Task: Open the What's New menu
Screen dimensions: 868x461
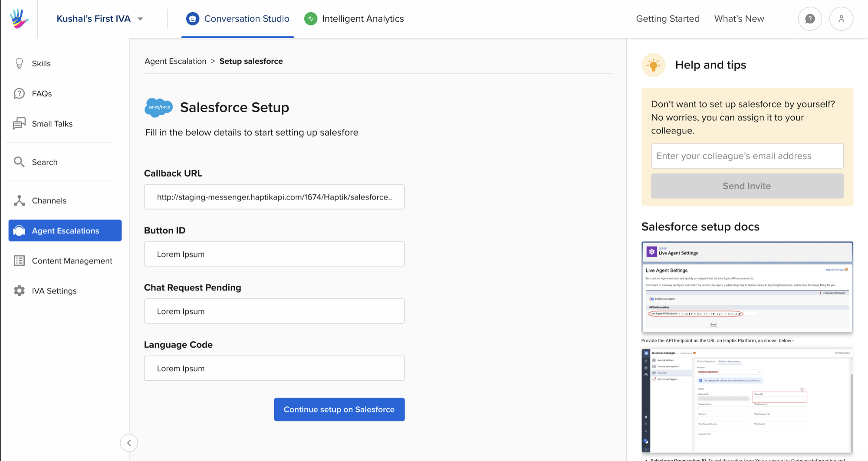Action: coord(739,19)
